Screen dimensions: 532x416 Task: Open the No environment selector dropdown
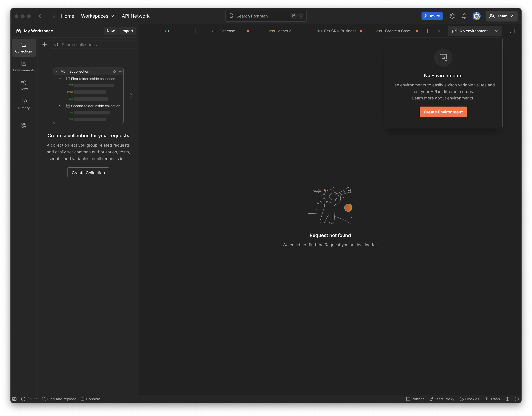(x=475, y=31)
